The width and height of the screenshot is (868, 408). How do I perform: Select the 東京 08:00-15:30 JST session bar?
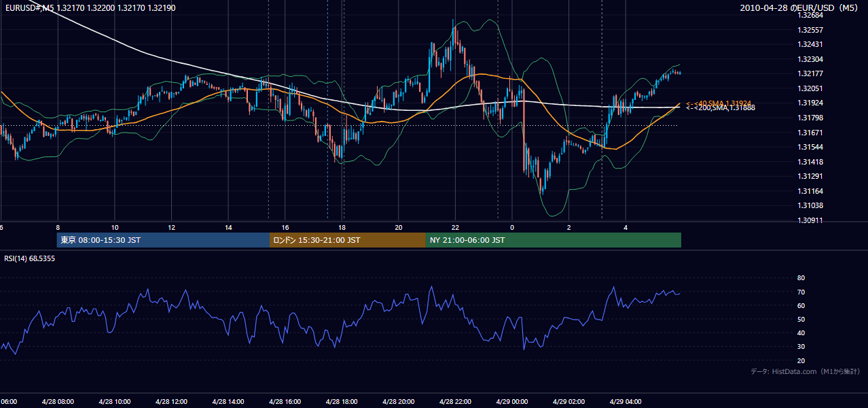(164, 240)
